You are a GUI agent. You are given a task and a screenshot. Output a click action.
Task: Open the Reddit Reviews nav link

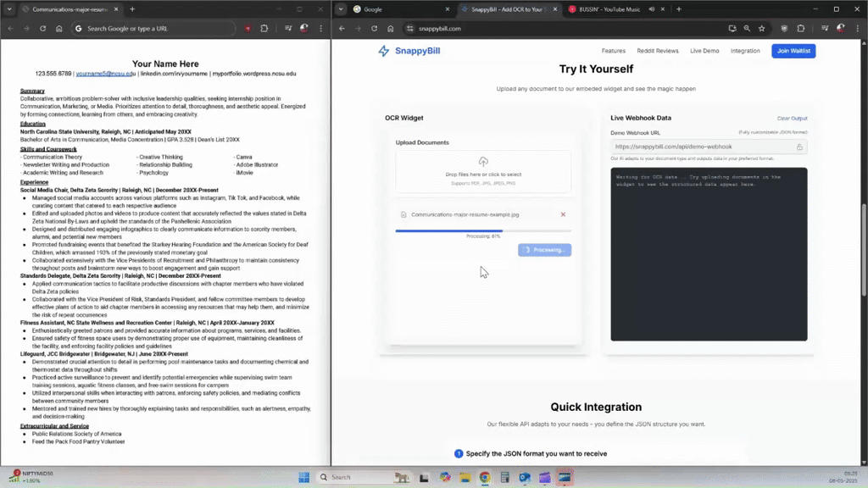point(657,51)
